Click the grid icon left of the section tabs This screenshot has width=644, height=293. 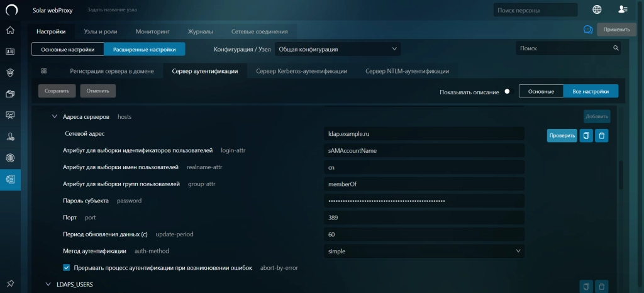pos(44,70)
